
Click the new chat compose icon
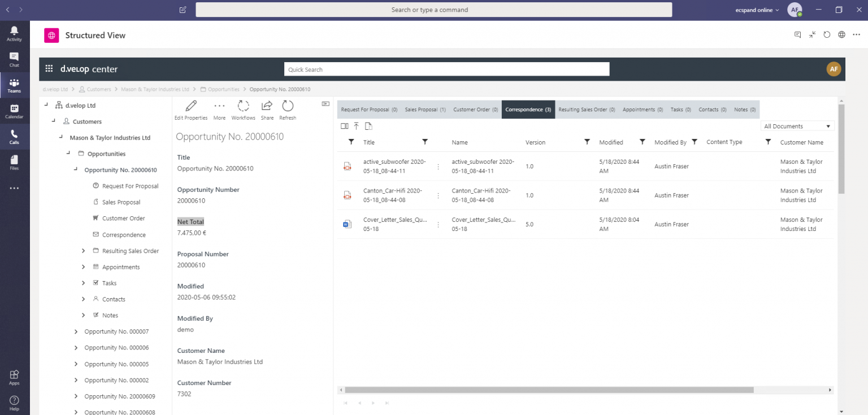coord(183,10)
